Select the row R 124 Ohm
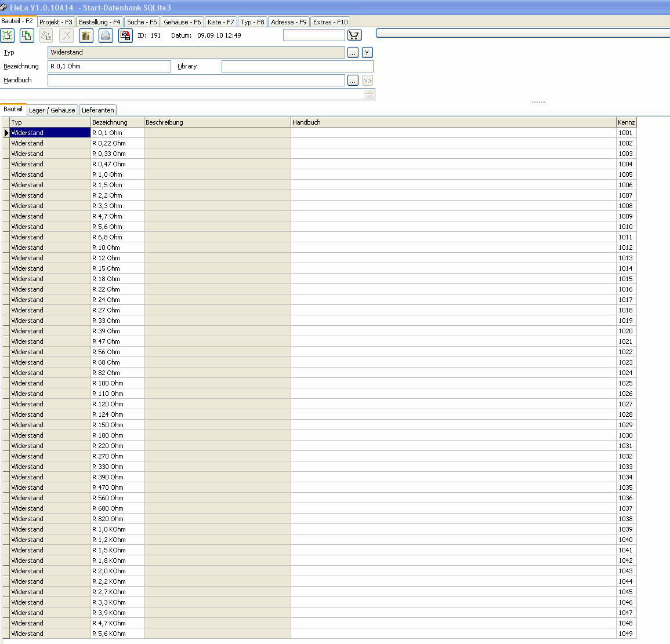Viewport: 670px width, 644px height. coord(320,414)
